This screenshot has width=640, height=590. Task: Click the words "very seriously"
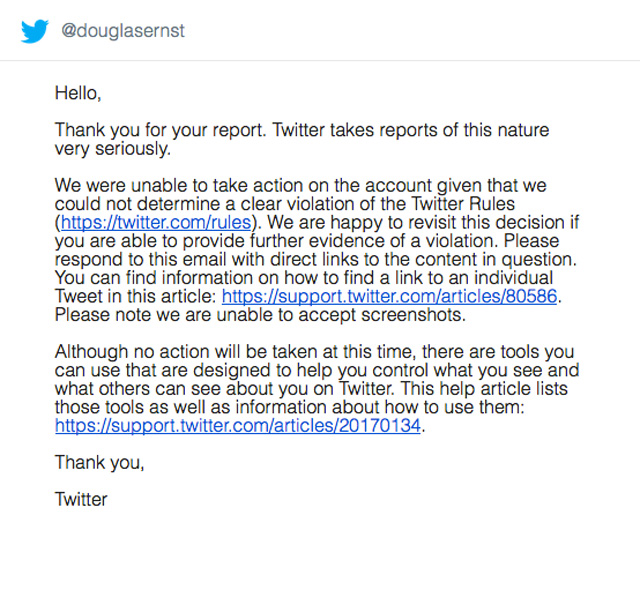point(111,148)
